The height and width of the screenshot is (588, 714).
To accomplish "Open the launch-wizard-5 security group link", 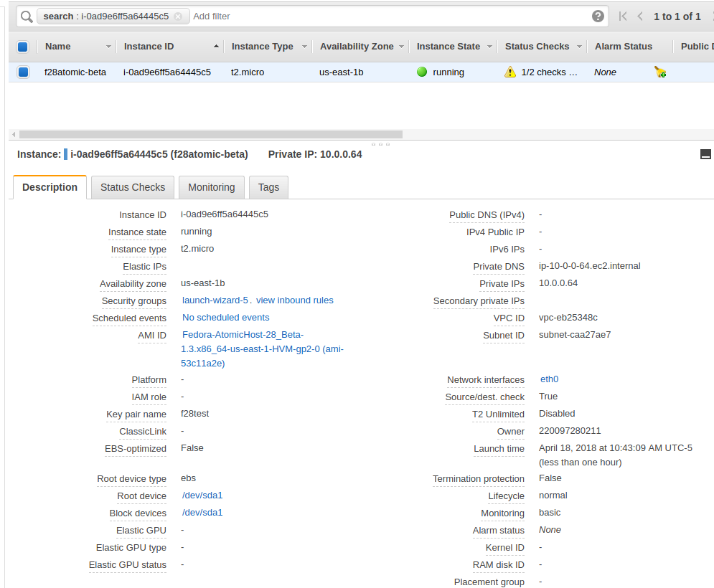I will click(x=215, y=300).
